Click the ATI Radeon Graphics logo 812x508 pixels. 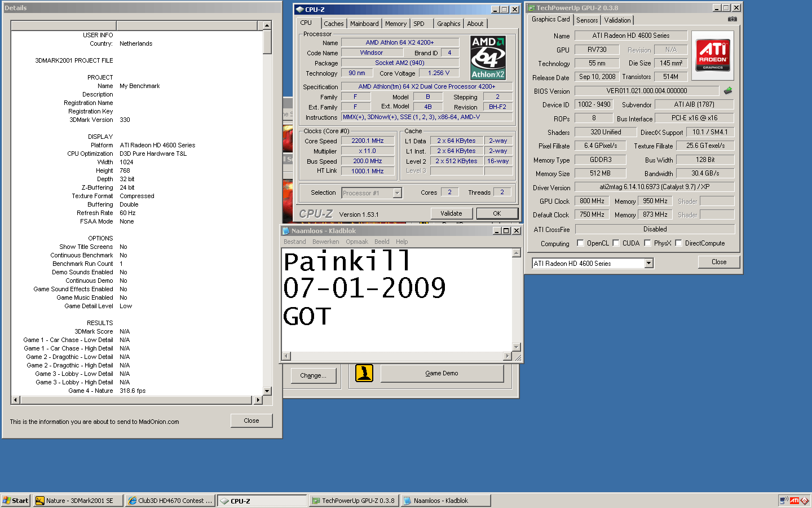(712, 55)
